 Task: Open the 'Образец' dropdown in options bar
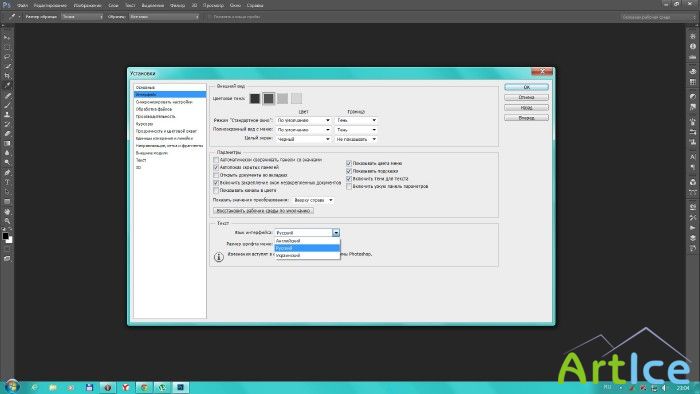164,17
